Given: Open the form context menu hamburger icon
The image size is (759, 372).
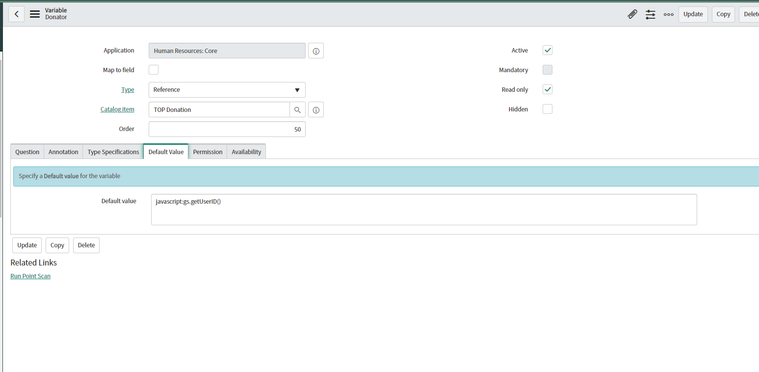Looking at the screenshot, I should tap(35, 14).
